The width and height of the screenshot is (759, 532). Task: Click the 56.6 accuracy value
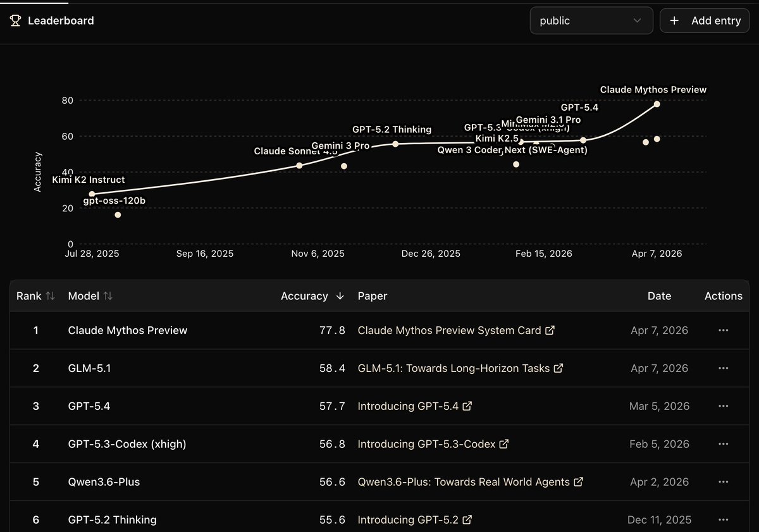pos(332,482)
